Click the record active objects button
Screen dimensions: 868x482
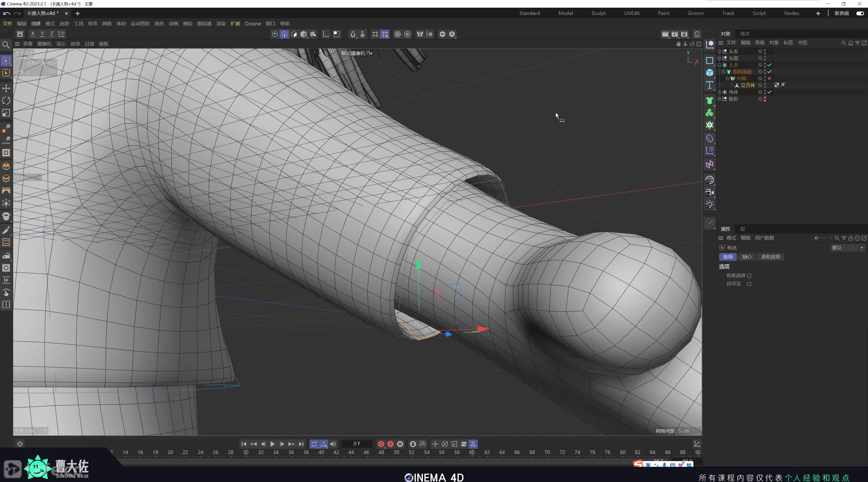click(381, 444)
